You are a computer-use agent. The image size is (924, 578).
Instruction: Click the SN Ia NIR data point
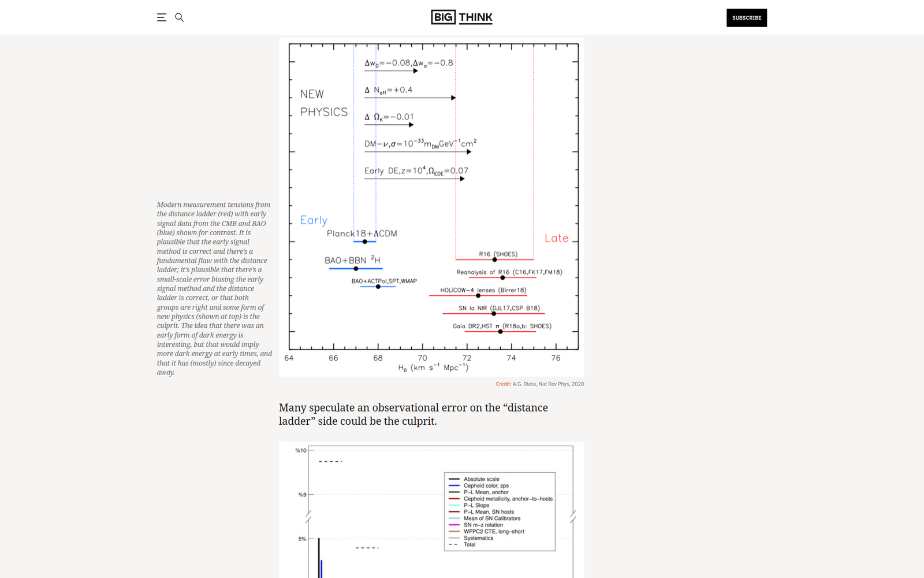493,313
